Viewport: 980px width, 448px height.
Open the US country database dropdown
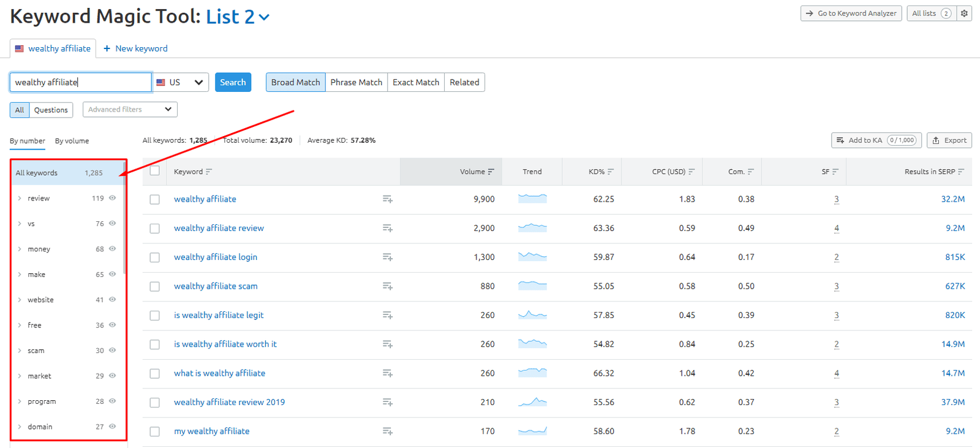(180, 82)
